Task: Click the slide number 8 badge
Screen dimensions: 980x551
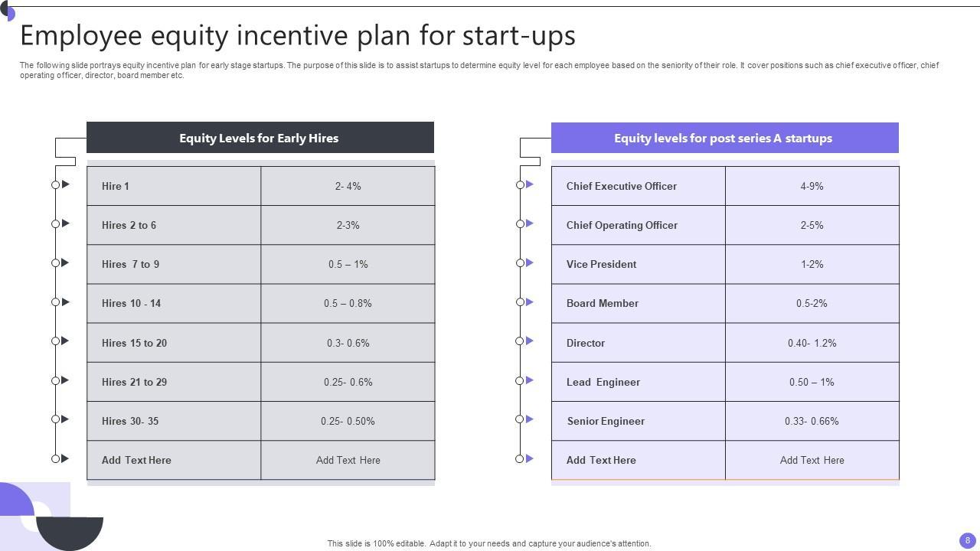Action: [968, 540]
